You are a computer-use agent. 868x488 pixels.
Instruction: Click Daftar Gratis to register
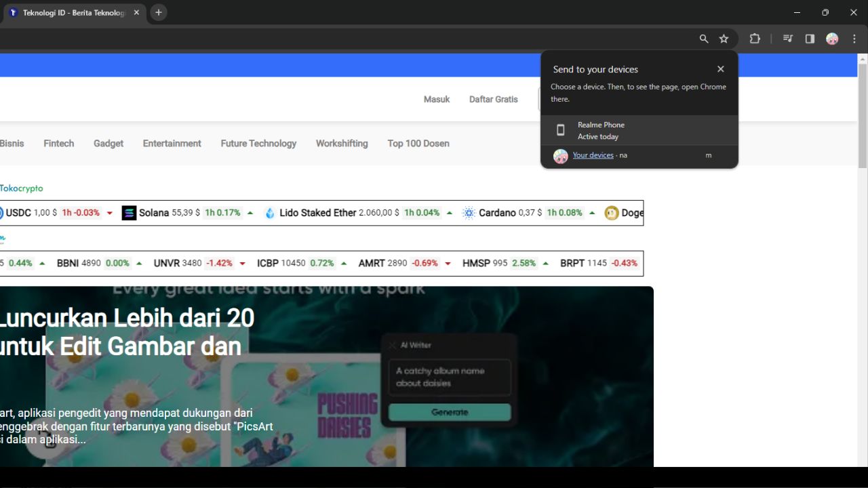493,99
